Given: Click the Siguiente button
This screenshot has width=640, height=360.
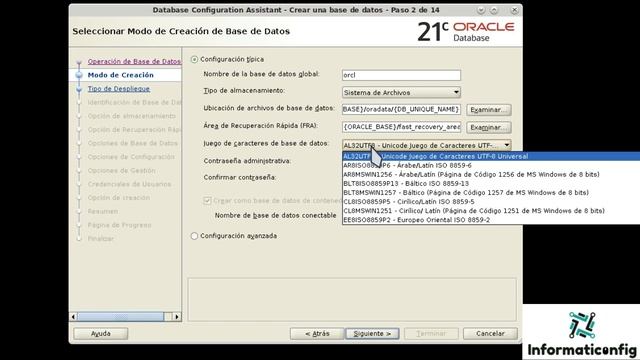Looking at the screenshot, I should pyautogui.click(x=372, y=333).
